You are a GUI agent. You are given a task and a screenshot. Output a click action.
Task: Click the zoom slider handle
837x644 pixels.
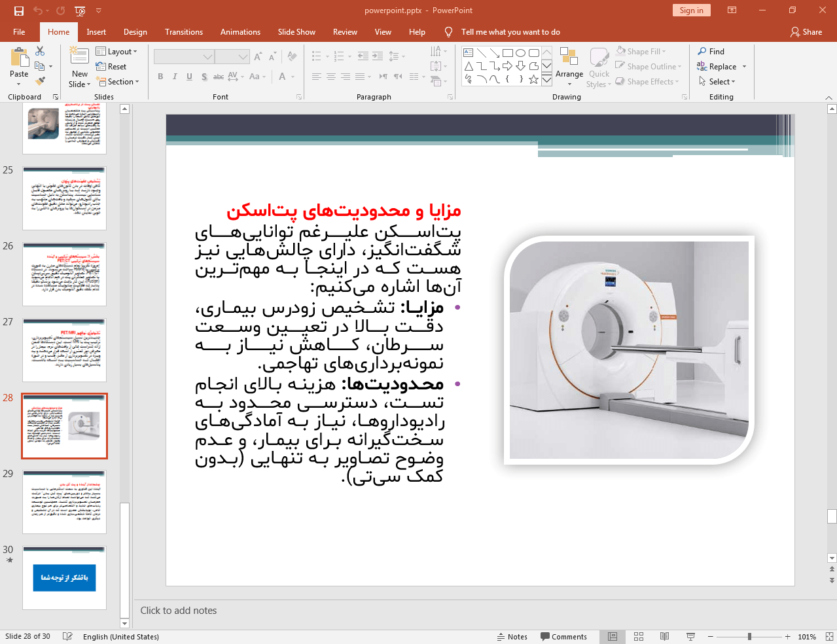click(x=749, y=637)
